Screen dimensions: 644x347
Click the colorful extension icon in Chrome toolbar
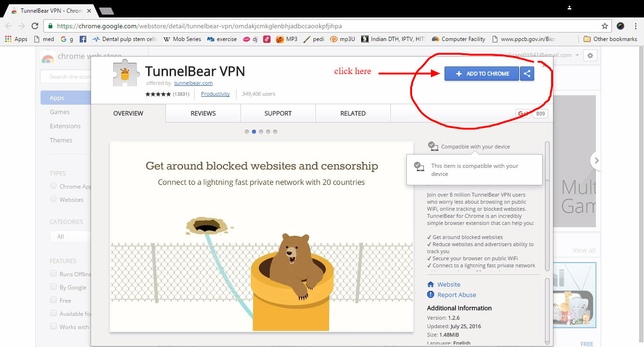[620, 26]
